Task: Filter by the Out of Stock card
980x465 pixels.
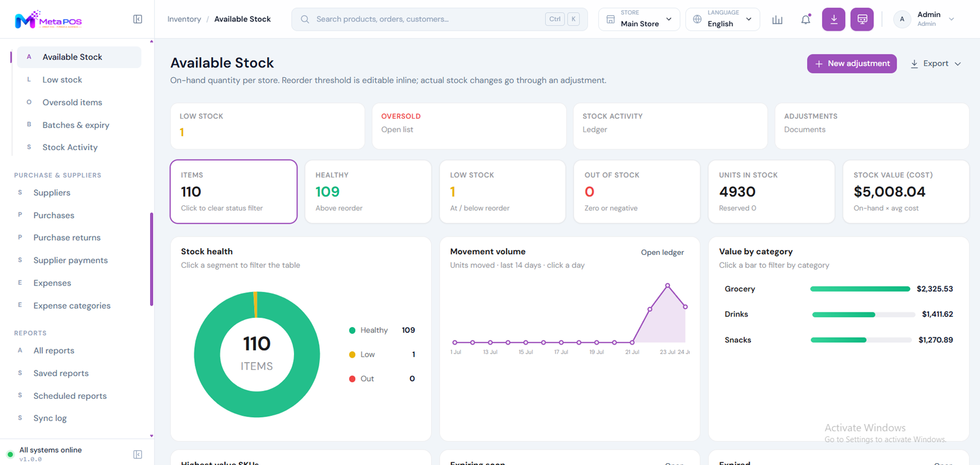Action: point(637,192)
